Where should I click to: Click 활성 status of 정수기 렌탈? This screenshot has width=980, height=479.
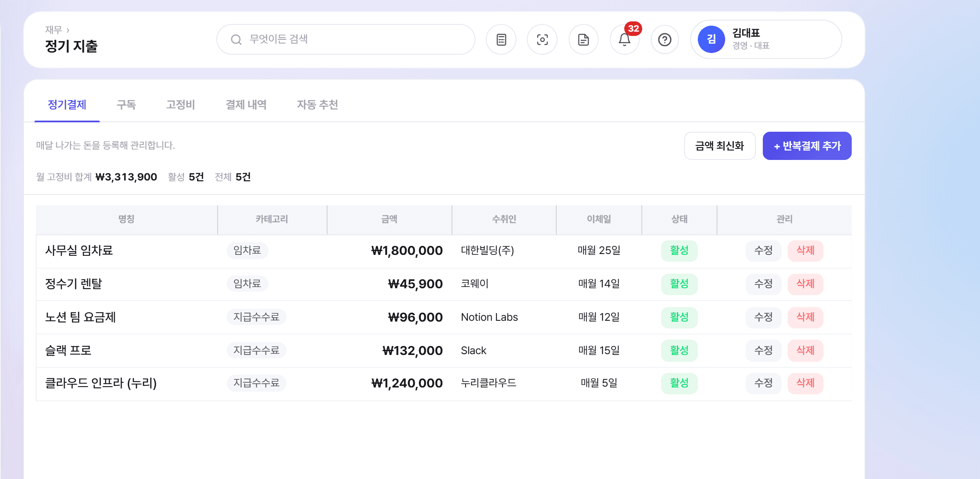(679, 284)
